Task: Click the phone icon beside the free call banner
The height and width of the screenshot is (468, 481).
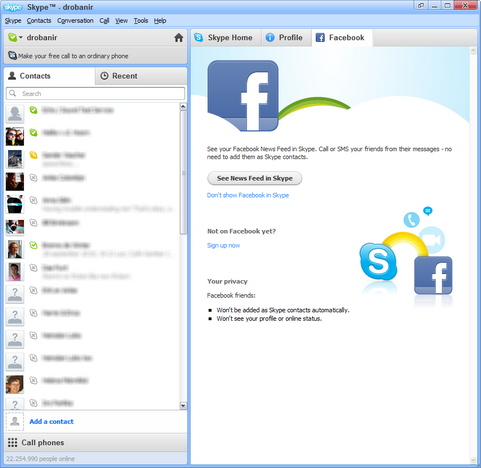Action: [12, 55]
